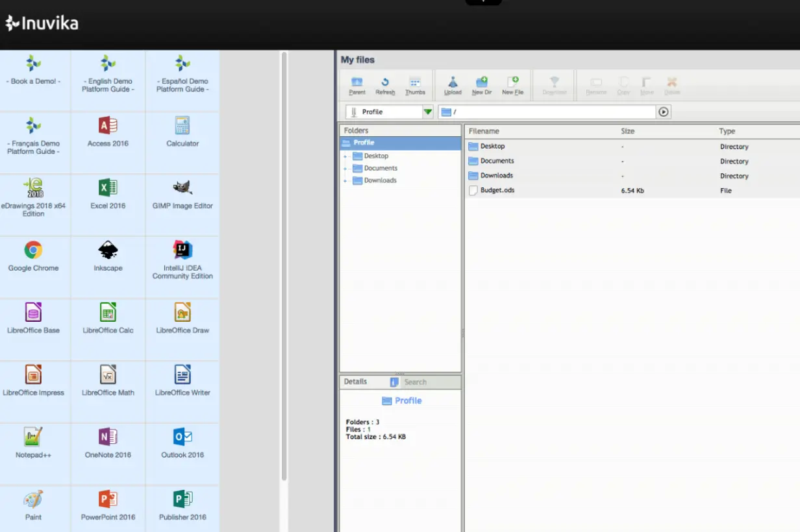Open LibreOffice Base

click(34, 319)
